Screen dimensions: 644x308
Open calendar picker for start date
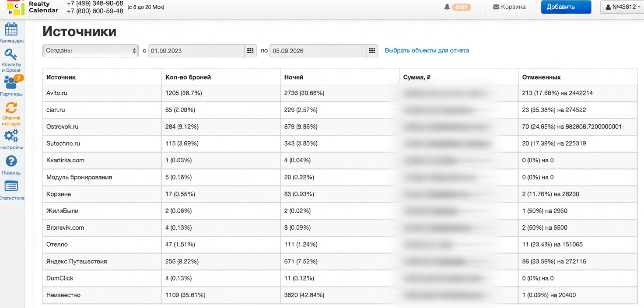click(x=250, y=51)
